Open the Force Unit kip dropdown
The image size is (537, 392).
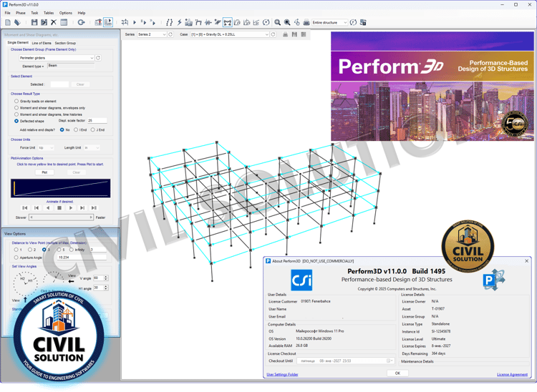click(47, 148)
